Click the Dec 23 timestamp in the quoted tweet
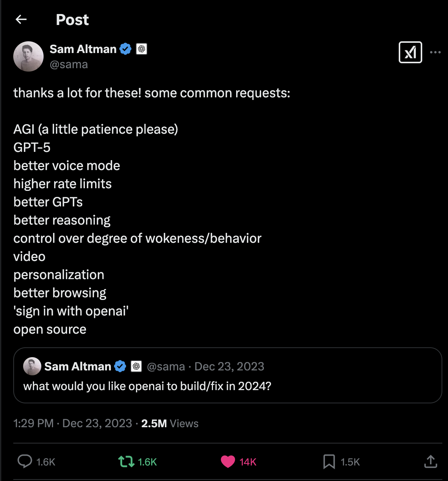448x481 pixels. pyautogui.click(x=229, y=366)
